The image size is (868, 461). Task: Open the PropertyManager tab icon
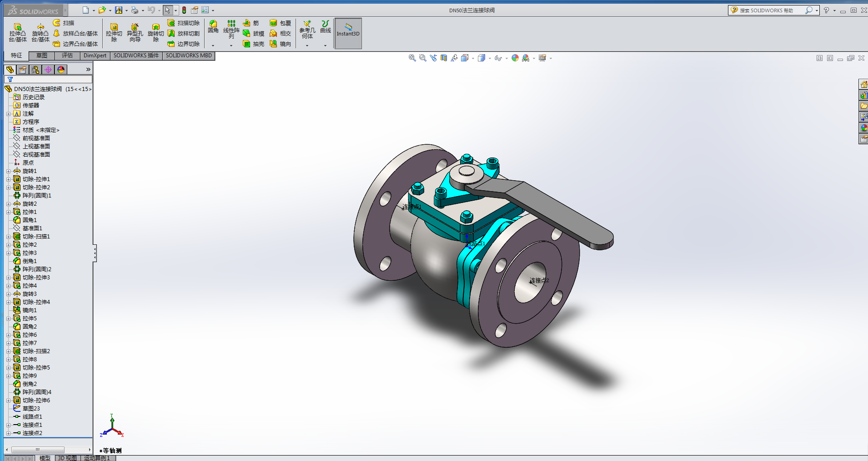click(x=23, y=70)
